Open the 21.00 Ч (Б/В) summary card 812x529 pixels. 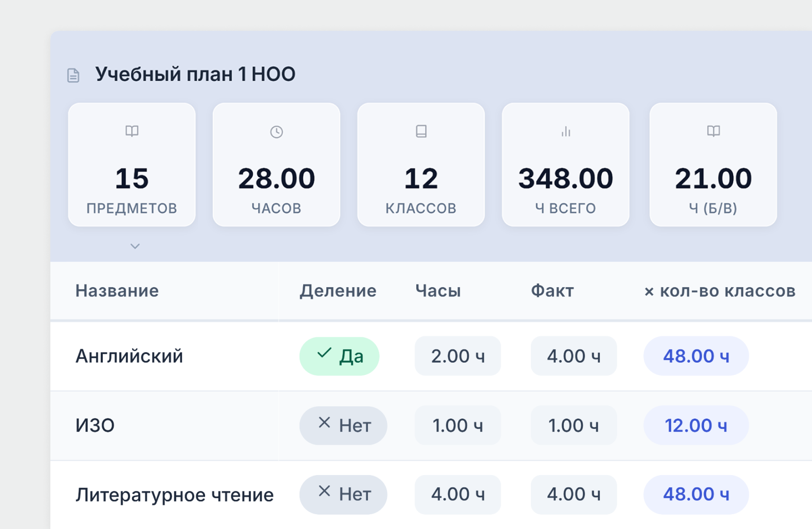point(713,165)
